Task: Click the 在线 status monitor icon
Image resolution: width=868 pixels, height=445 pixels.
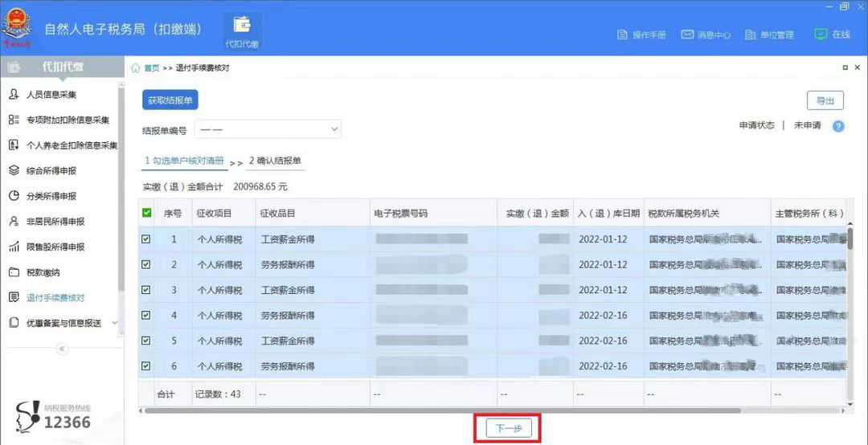Action: 821,34
